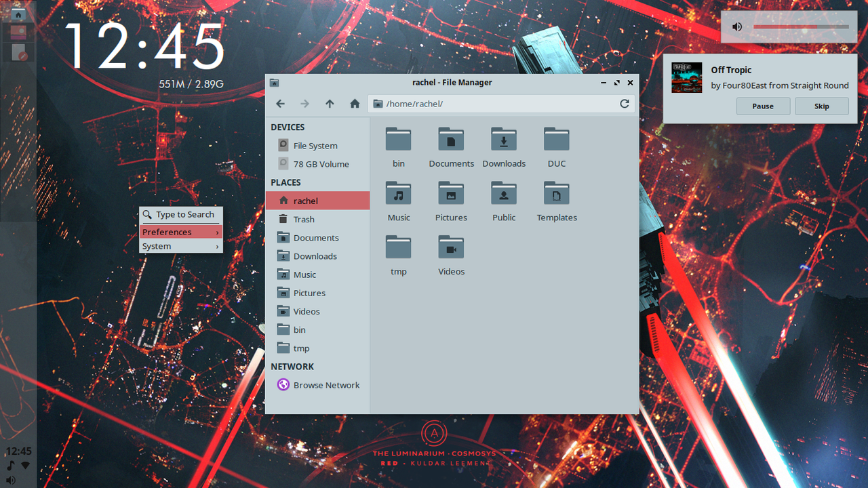Expand the Preferences submenu
The image size is (868, 488).
181,232
